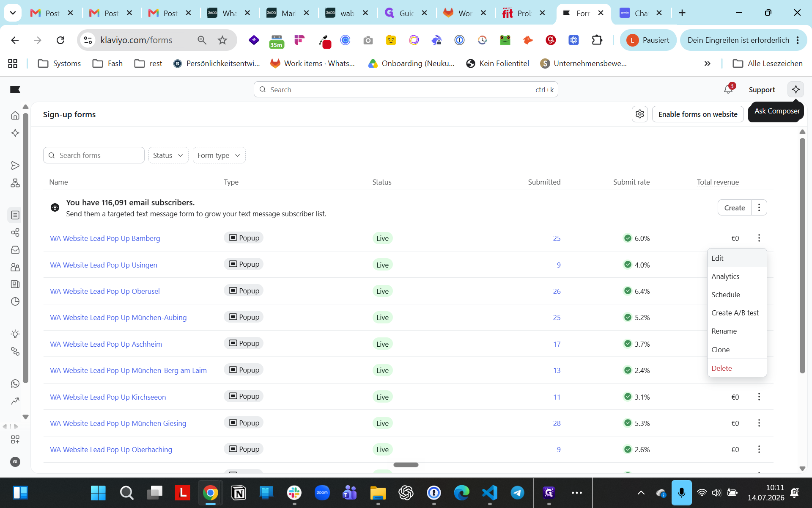
Task: Open the WhatsApp icon in sidebar
Action: click(x=15, y=384)
